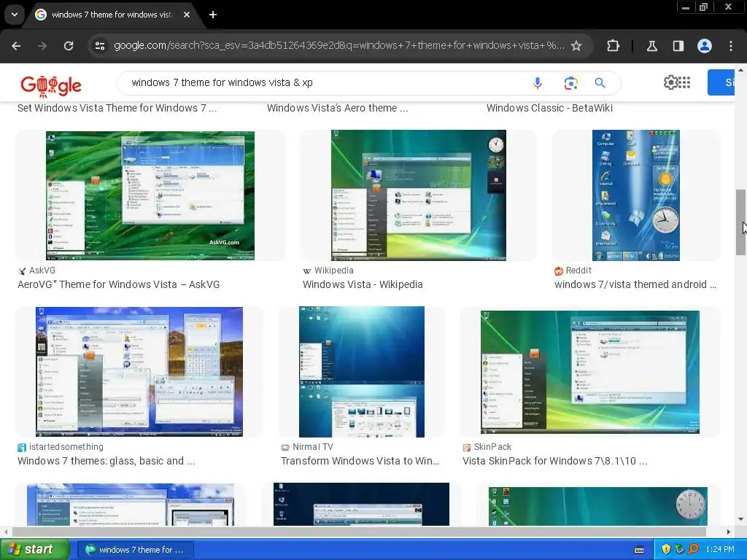Select the 'windows 7 theme for windows vista' tab

[x=113, y=15]
